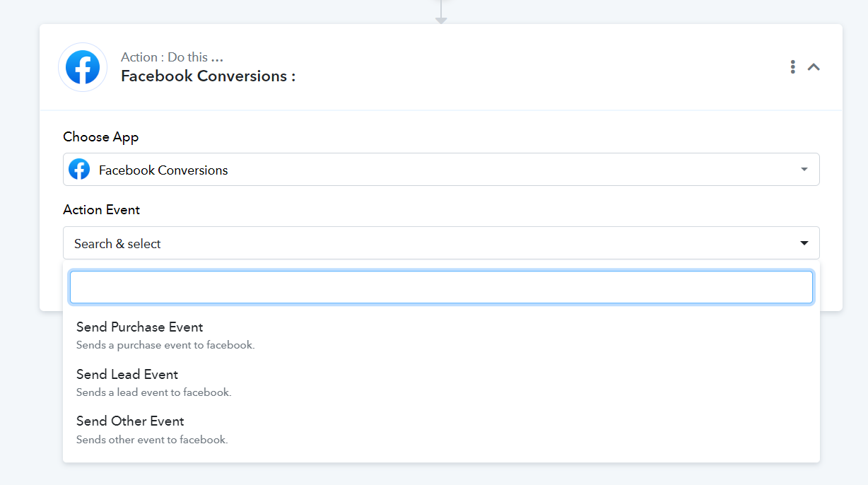
Task: Open the Choose App dropdown
Action: click(x=441, y=170)
